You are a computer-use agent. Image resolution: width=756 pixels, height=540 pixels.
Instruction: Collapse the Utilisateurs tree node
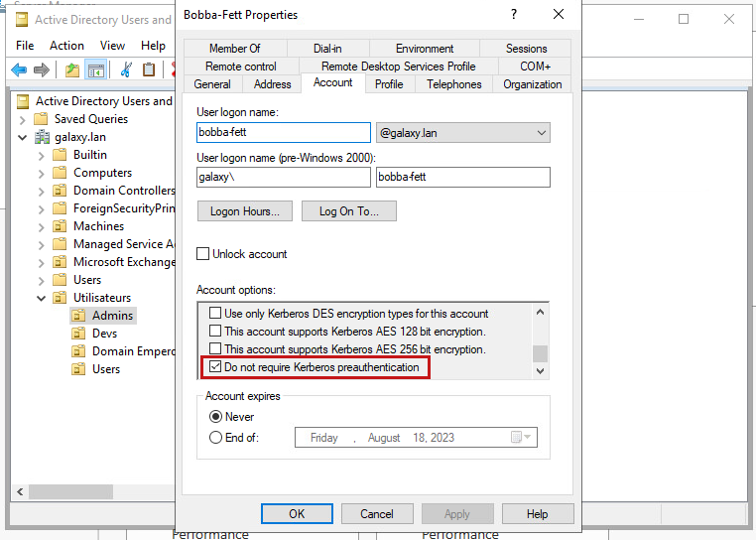[41, 298]
